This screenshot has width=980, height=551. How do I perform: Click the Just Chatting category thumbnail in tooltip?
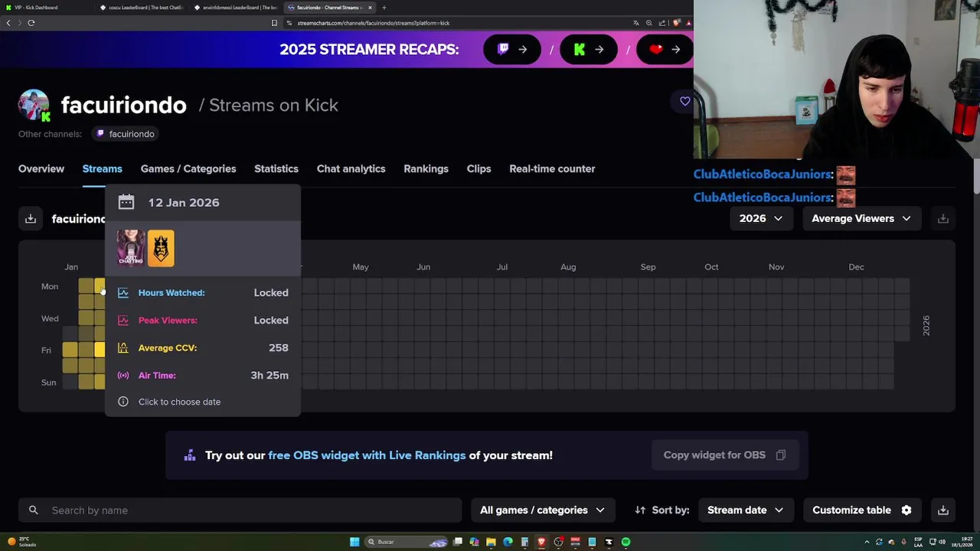[x=130, y=248]
